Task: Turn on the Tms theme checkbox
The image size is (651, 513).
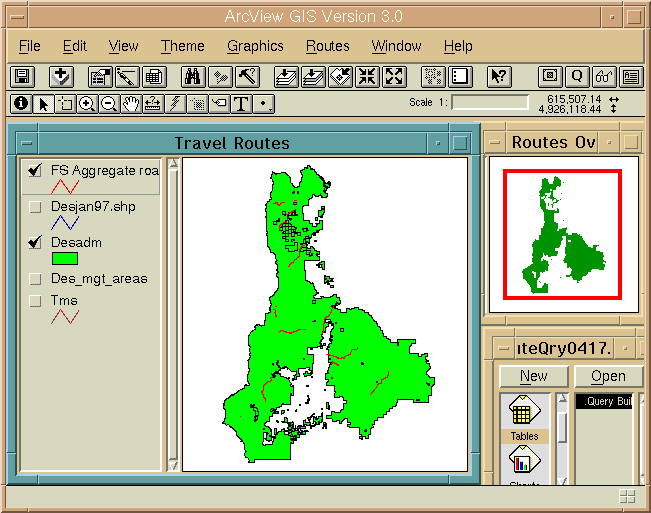Action: click(x=35, y=300)
